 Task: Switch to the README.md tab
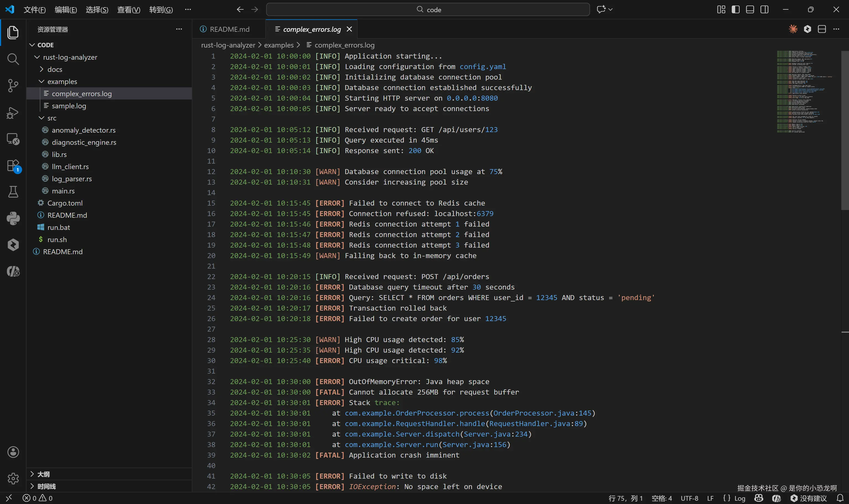(229, 29)
